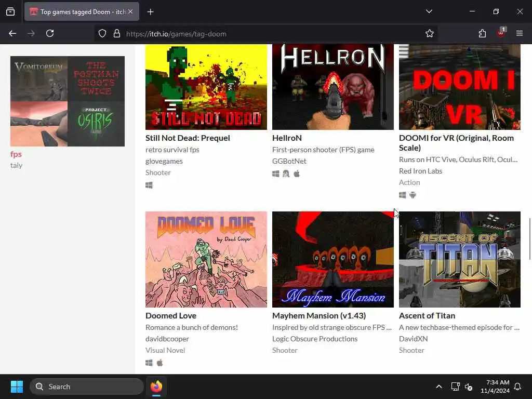Open a new tab with plus button
Viewport: 532px width, 399px height.
[x=150, y=12]
